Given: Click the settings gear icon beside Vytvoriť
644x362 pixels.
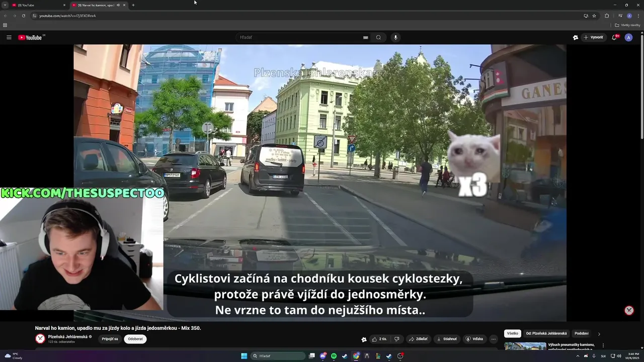Looking at the screenshot, I should [x=576, y=37].
